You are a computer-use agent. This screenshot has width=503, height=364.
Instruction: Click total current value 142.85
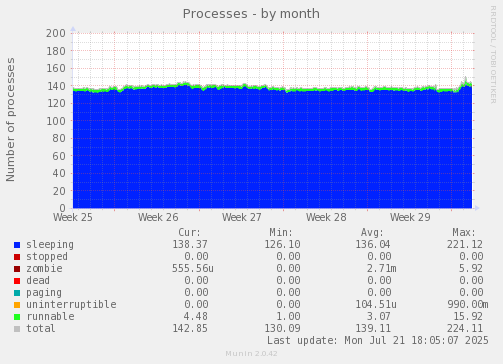click(x=190, y=328)
